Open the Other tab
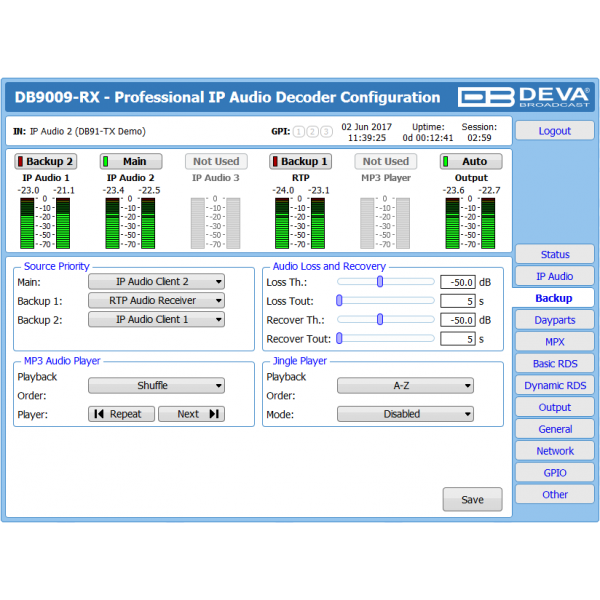 [555, 494]
